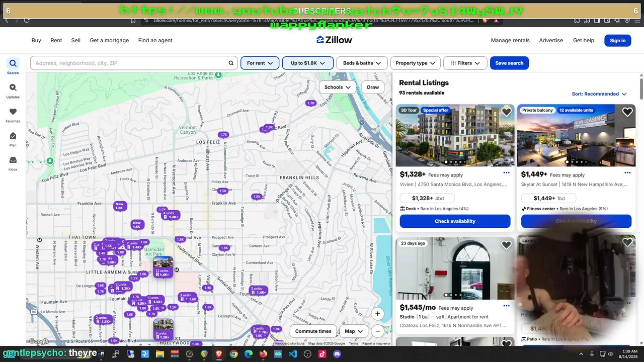Open the Get help link
Image resolution: width=644 pixels, height=362 pixels.
[x=584, y=40]
